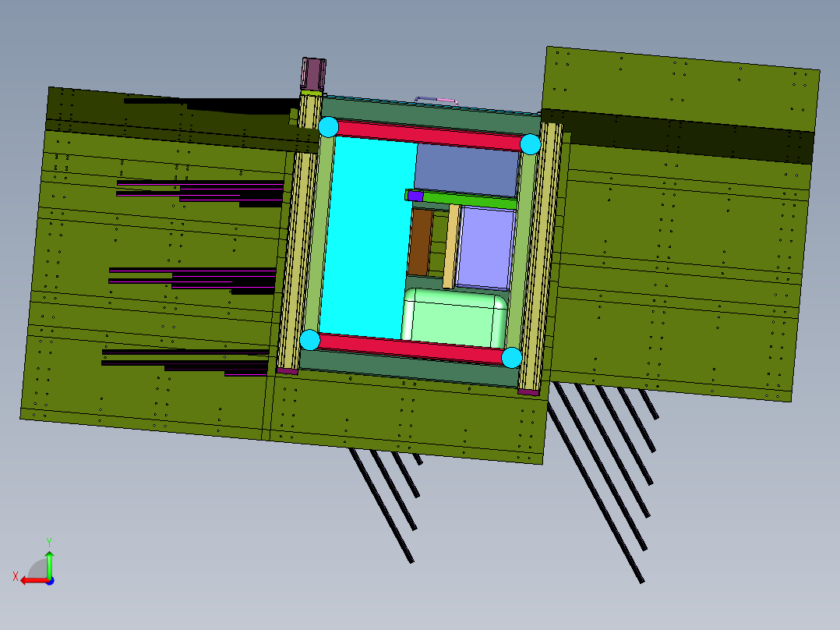The image size is (840, 630).
Task: Select magenta cap below right yellow column
Action: coord(528,392)
